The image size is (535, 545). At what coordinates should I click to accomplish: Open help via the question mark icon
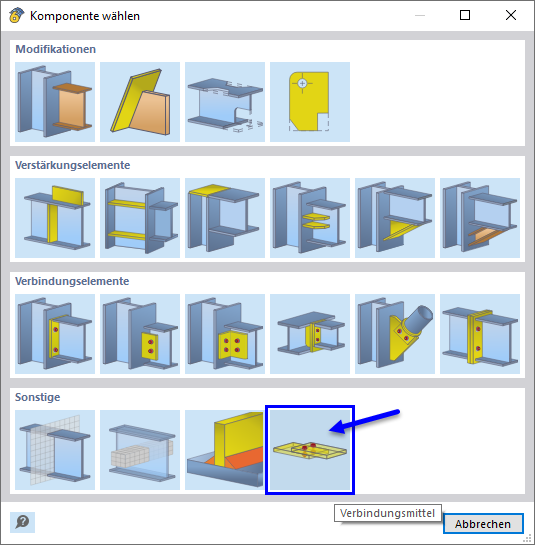[x=23, y=522]
